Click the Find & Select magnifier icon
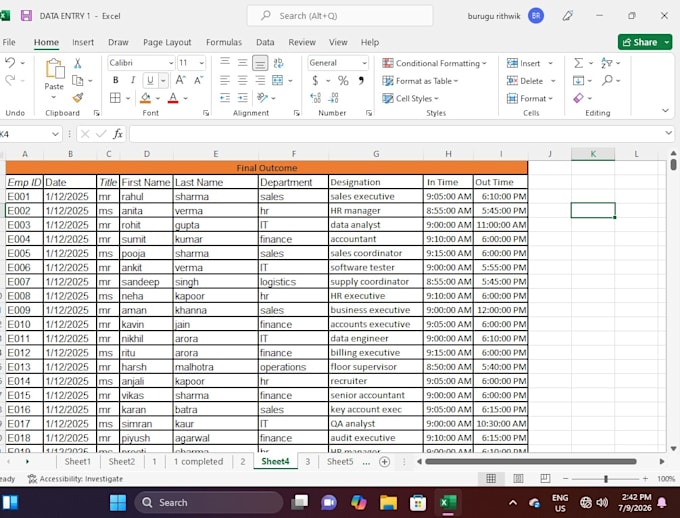Image resolution: width=680 pixels, height=518 pixels. [x=608, y=80]
